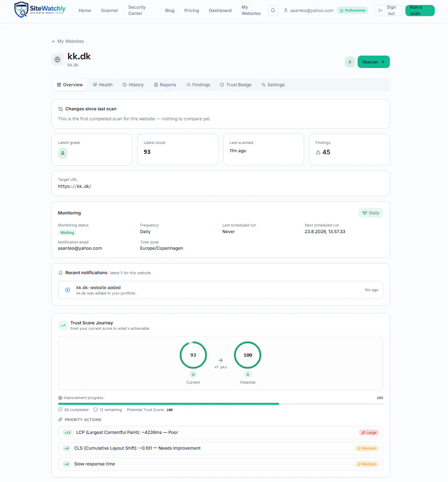The image size is (448, 482).
Task: Click the Medium badge on Slow response time
Action: point(367,464)
